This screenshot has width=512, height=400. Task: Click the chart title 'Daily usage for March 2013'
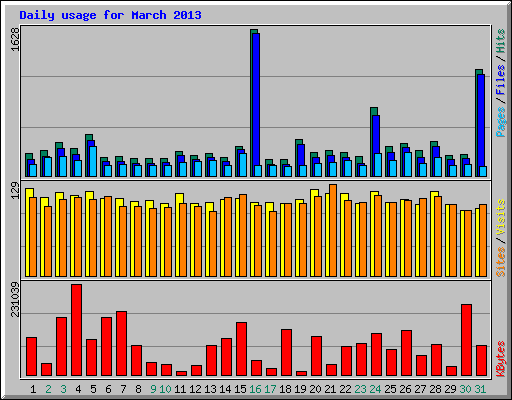110,15
